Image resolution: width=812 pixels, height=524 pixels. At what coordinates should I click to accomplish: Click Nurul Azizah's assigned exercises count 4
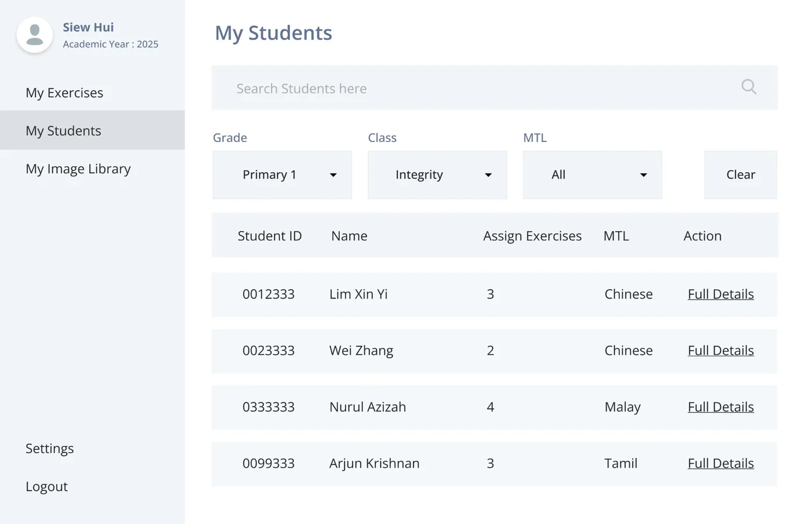tap(490, 407)
